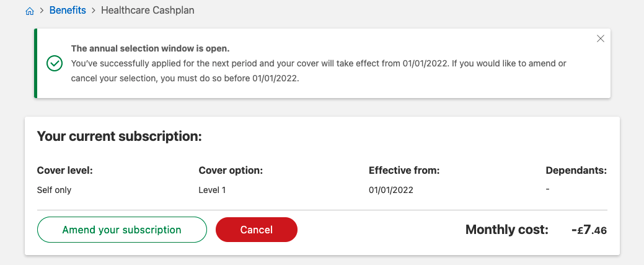Click the chevron separator after home icon

(x=42, y=11)
